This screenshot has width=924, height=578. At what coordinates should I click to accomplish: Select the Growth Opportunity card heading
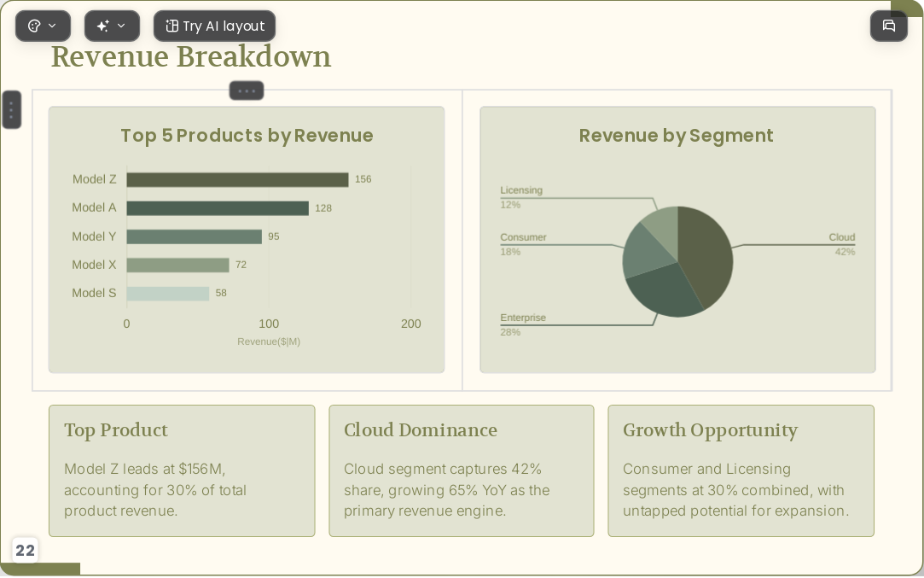[710, 430]
